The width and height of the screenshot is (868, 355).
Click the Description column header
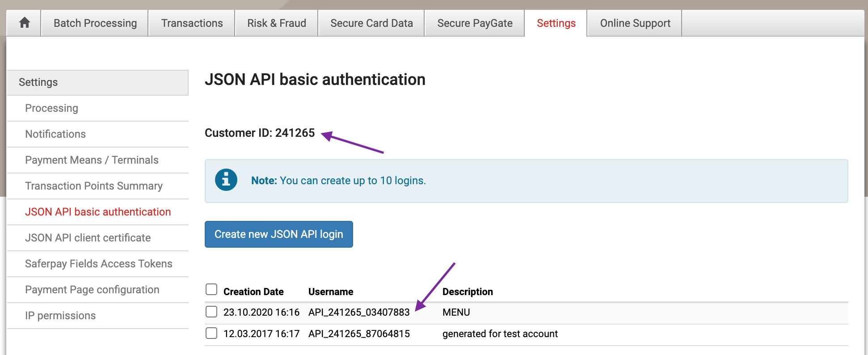468,292
